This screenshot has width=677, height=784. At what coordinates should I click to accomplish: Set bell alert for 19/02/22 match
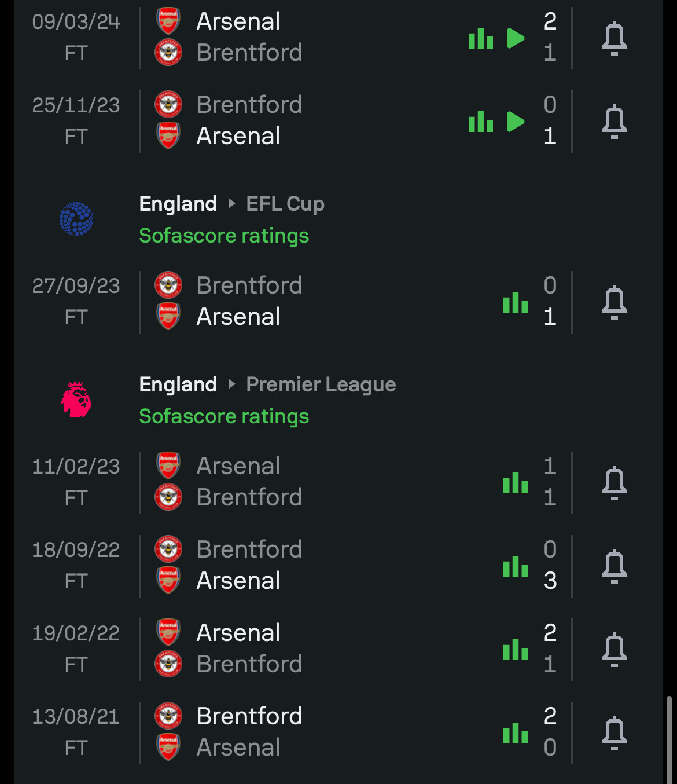click(614, 650)
